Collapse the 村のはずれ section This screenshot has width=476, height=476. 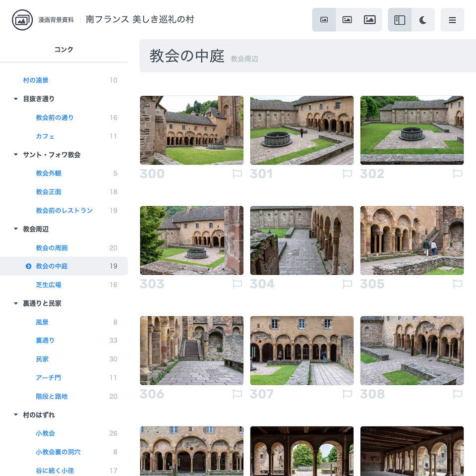tap(16, 415)
